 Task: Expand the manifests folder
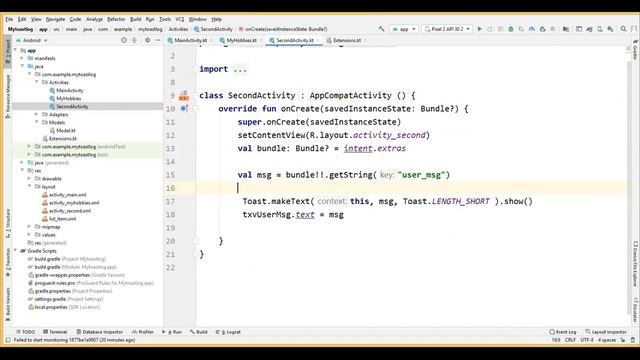point(22,58)
